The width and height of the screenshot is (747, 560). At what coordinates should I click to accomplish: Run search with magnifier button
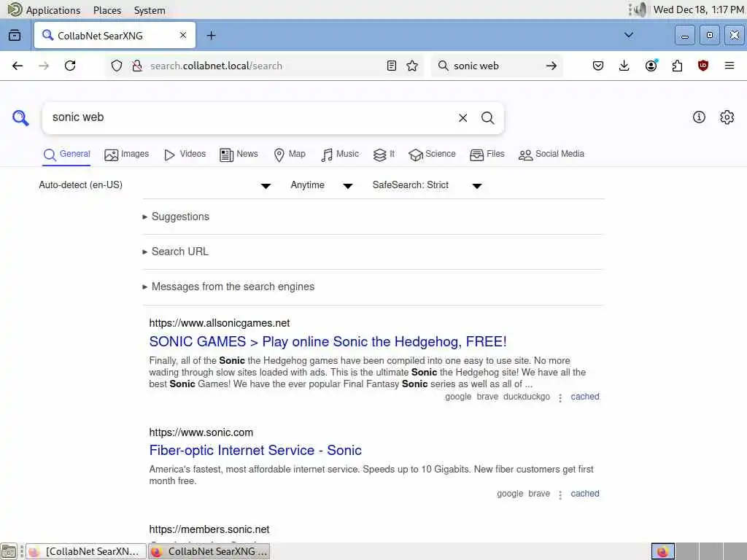[487, 117]
